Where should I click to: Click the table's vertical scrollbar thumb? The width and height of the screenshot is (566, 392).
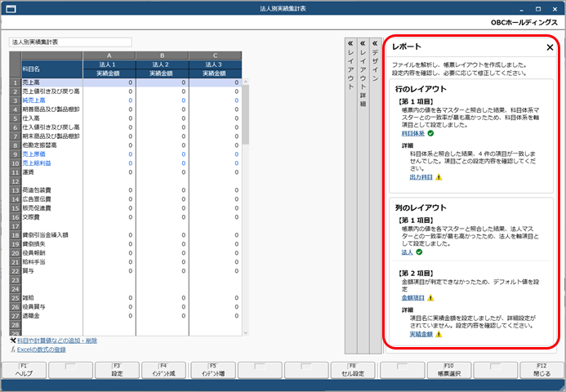pyautogui.click(x=246, y=115)
